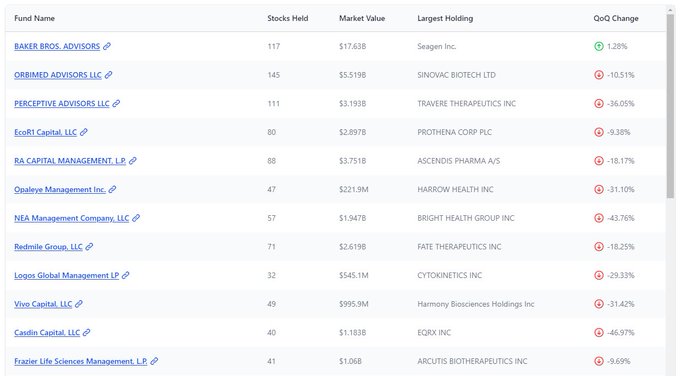Click the vertical scrollbar thumb
The height and width of the screenshot is (376, 680).
[x=670, y=106]
